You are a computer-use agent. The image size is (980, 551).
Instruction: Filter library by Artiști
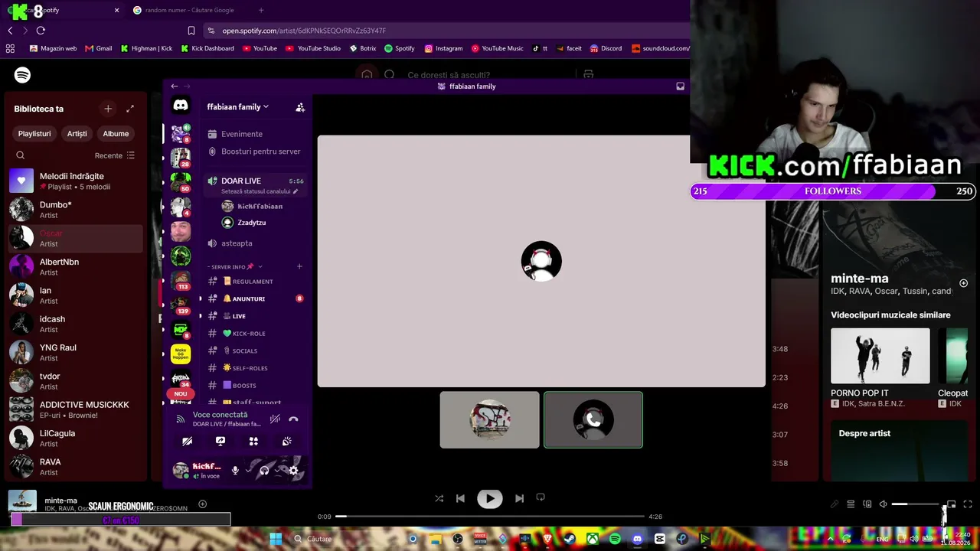(77, 134)
